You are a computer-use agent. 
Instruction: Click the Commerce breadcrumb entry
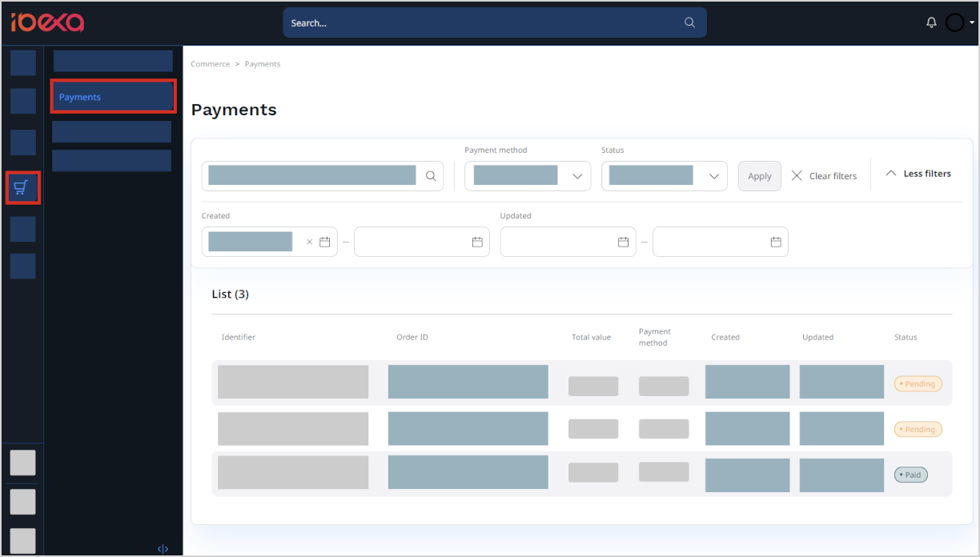210,63
